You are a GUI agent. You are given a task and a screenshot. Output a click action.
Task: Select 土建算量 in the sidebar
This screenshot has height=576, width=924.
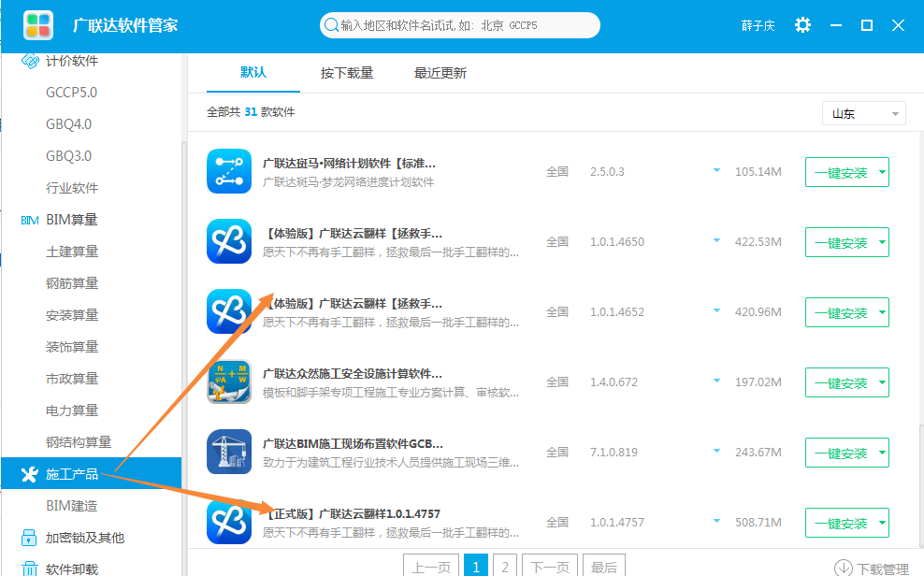click(x=72, y=252)
